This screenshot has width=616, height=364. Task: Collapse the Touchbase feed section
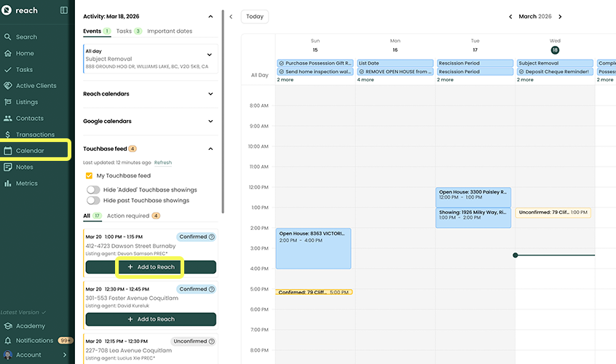point(210,149)
